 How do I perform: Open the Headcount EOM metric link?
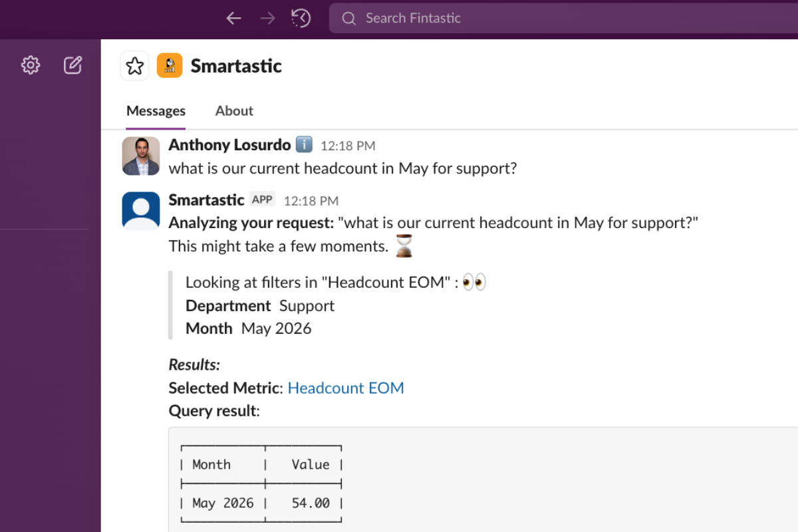coord(346,388)
